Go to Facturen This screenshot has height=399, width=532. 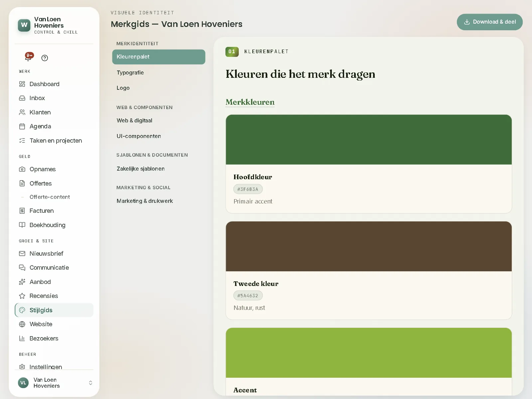54,211
